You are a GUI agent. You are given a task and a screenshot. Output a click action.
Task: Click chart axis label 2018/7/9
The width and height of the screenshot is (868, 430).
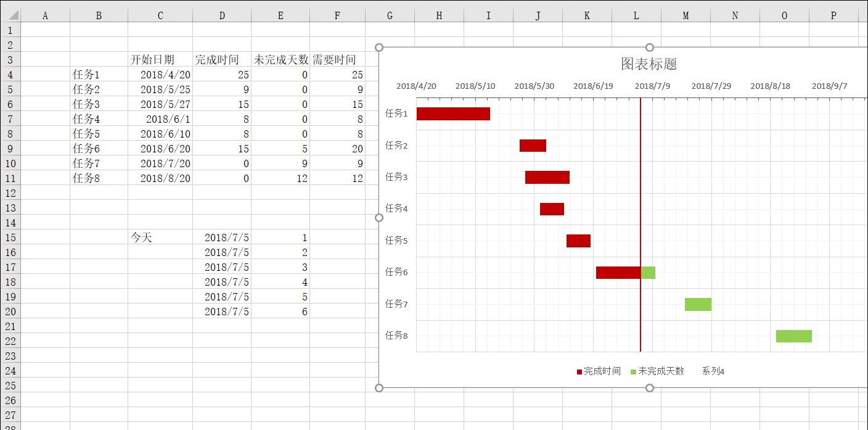click(652, 86)
